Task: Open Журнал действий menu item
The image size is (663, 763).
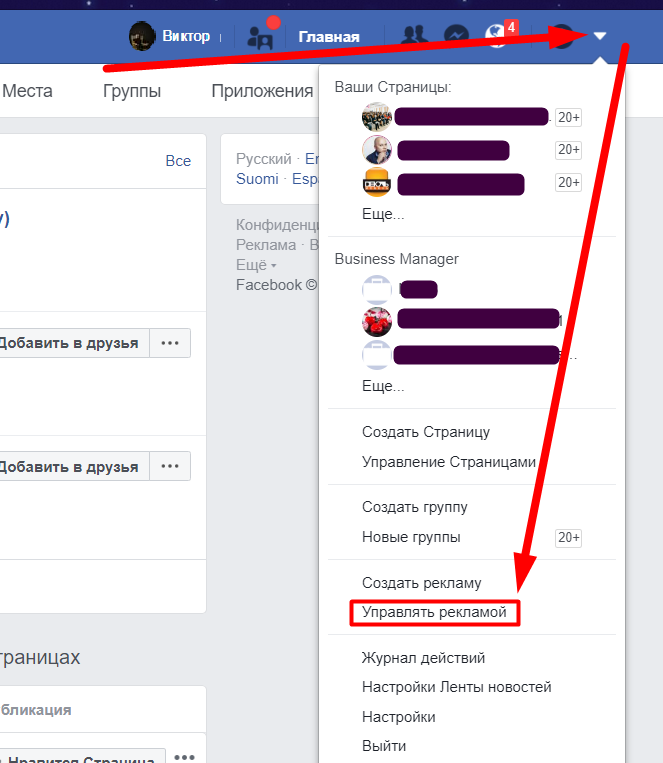Action: pos(423,658)
